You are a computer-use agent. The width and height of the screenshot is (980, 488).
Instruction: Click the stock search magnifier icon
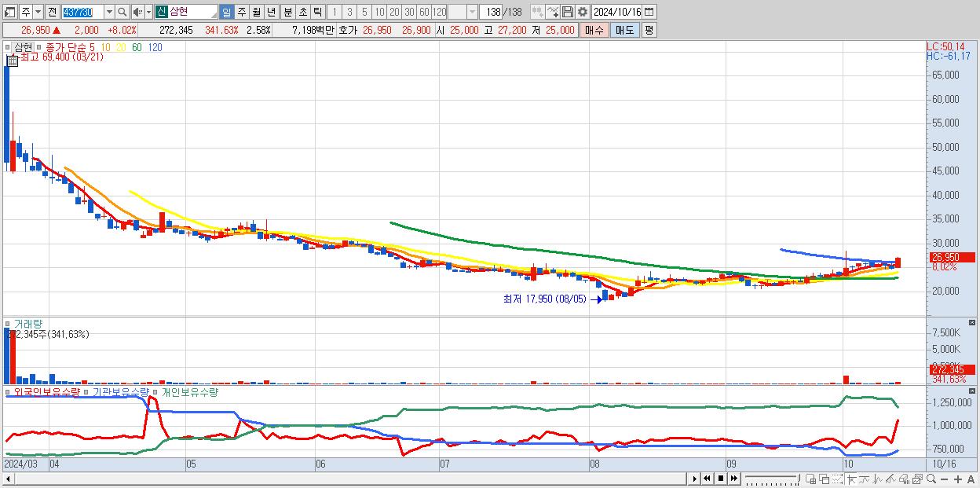click(x=122, y=12)
